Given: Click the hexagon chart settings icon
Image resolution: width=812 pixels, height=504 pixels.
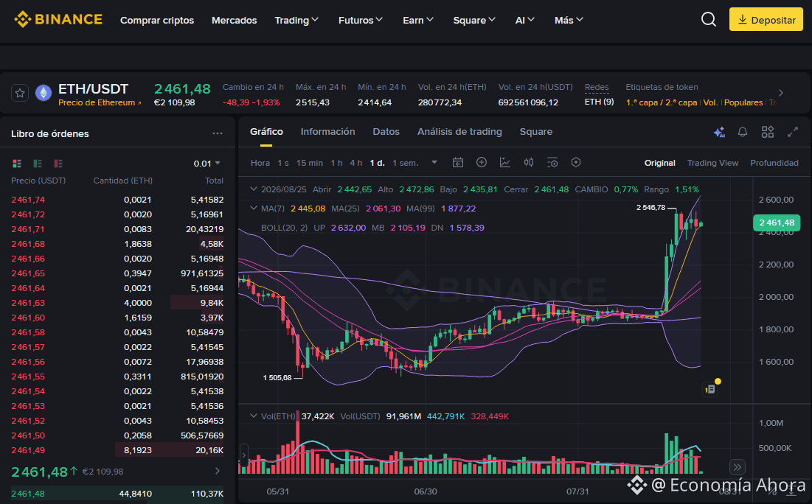Looking at the screenshot, I should tap(576, 163).
